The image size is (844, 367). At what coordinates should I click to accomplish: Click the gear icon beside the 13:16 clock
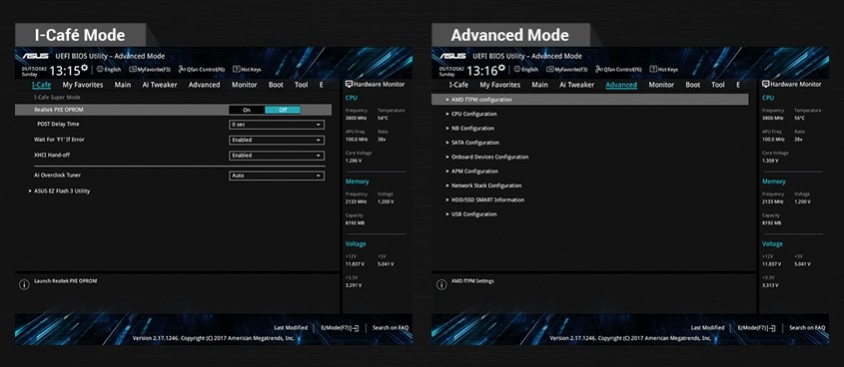pyautogui.click(x=501, y=68)
